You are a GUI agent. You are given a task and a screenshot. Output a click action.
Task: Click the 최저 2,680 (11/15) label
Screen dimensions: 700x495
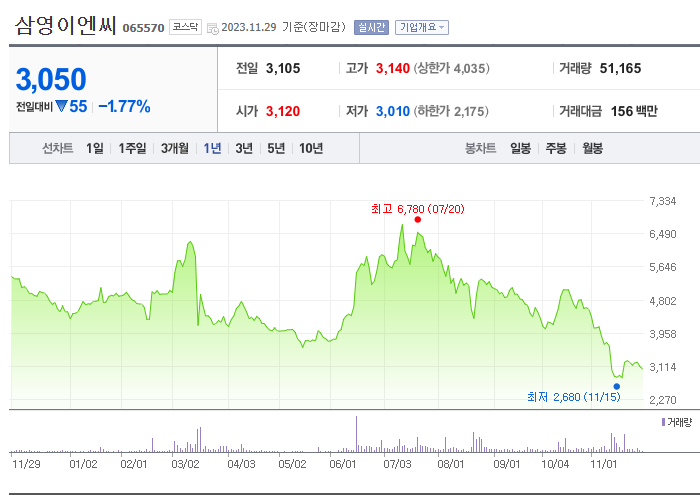[x=574, y=397]
